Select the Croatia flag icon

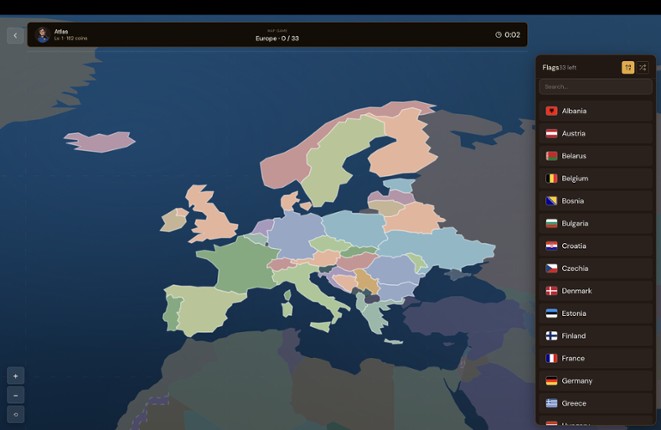click(551, 246)
